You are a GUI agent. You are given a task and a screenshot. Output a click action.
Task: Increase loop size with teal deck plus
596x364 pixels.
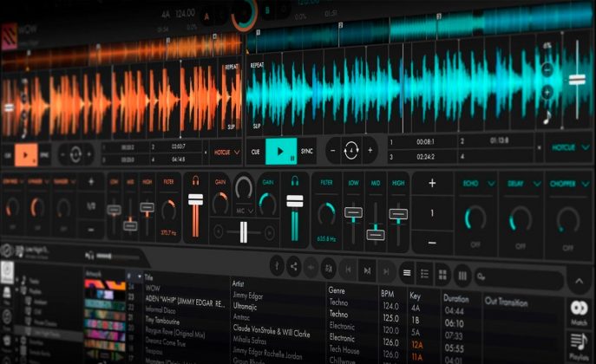point(370,150)
